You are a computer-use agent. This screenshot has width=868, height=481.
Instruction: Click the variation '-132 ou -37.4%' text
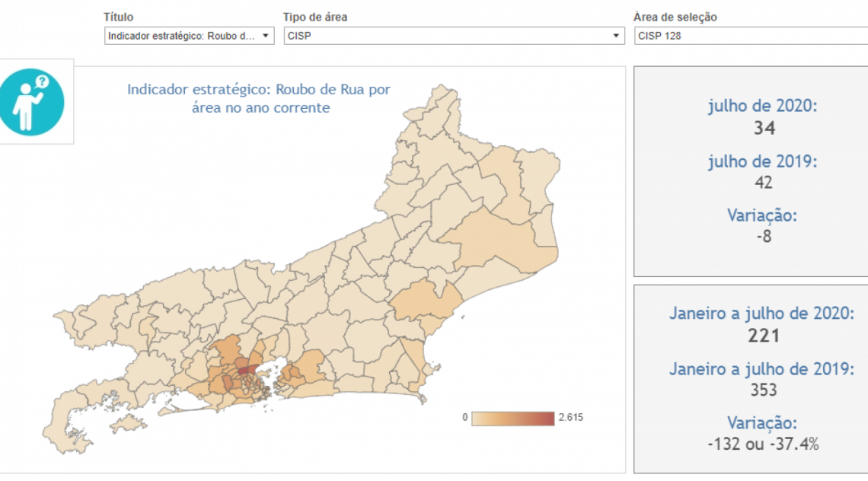coord(762,445)
